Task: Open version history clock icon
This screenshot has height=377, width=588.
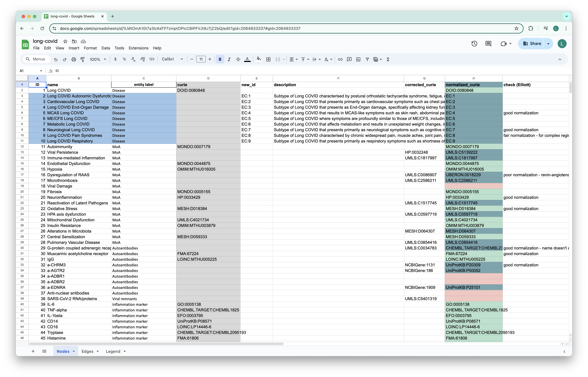Action: (474, 44)
